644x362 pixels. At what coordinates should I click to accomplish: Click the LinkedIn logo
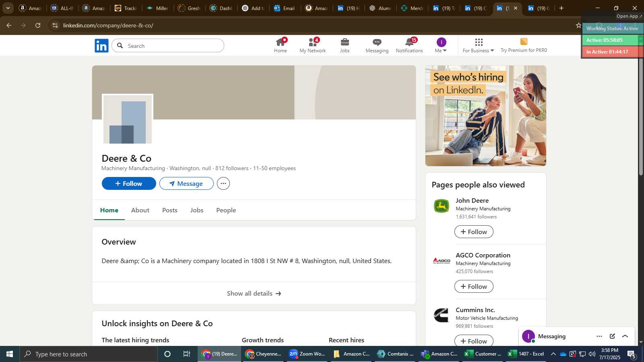(101, 45)
